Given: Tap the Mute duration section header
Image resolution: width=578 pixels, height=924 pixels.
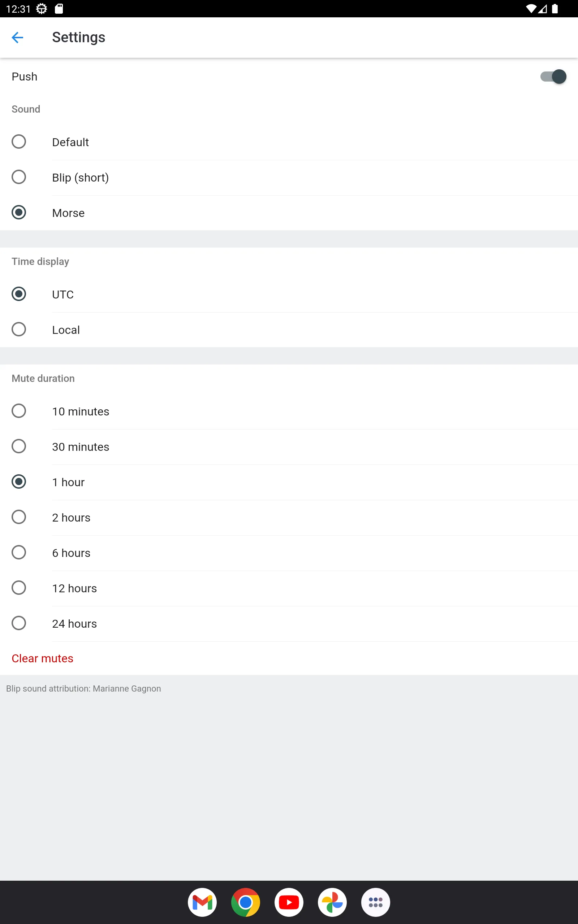Looking at the screenshot, I should pyautogui.click(x=43, y=378).
